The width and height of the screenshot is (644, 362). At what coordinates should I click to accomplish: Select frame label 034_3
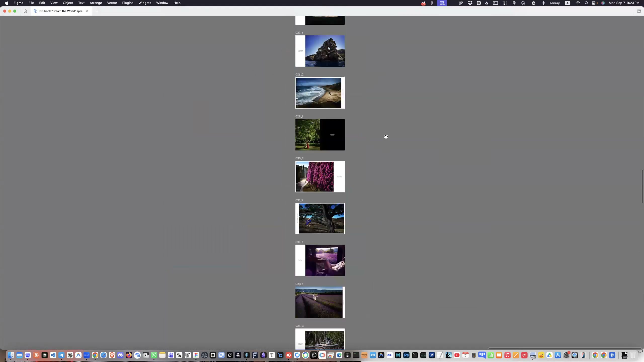pos(299,326)
